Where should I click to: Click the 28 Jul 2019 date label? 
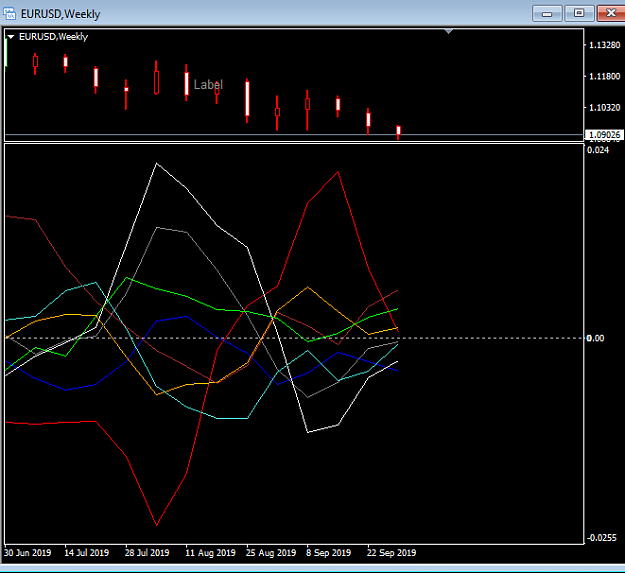(x=147, y=553)
